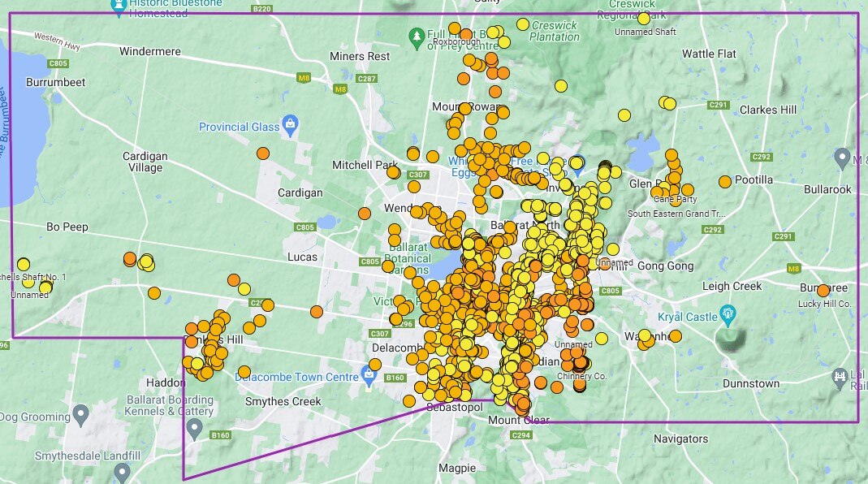
Task: Click the Provincial Glass shopping bag icon
Action: (290, 126)
